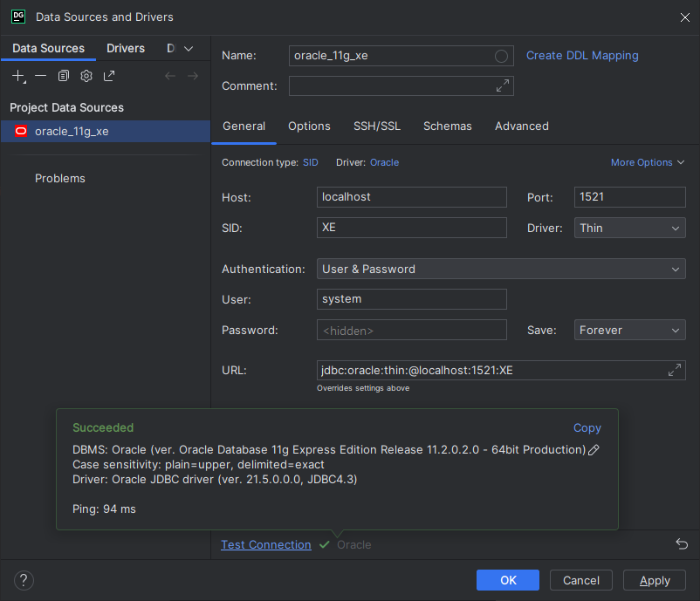
Task: Focus the Name input field
Action: click(401, 56)
